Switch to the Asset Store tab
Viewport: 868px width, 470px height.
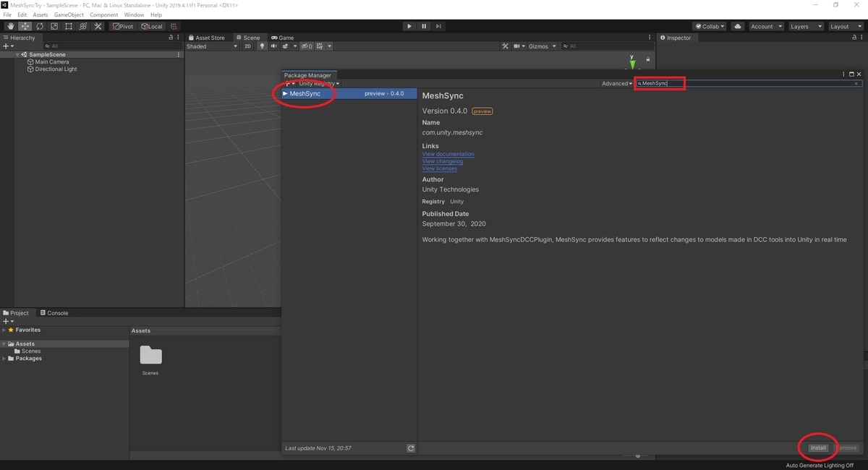[206, 38]
